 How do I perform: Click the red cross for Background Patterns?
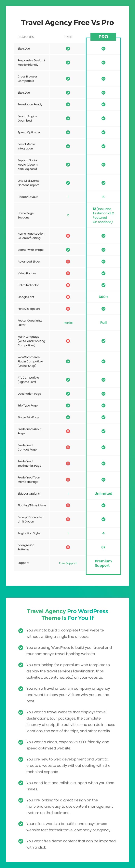pos(68,547)
